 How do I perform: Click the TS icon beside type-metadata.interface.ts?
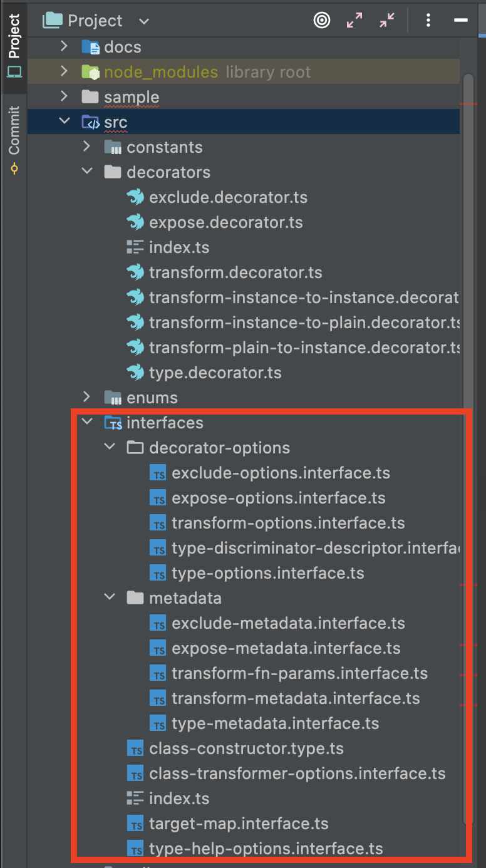[x=158, y=723]
